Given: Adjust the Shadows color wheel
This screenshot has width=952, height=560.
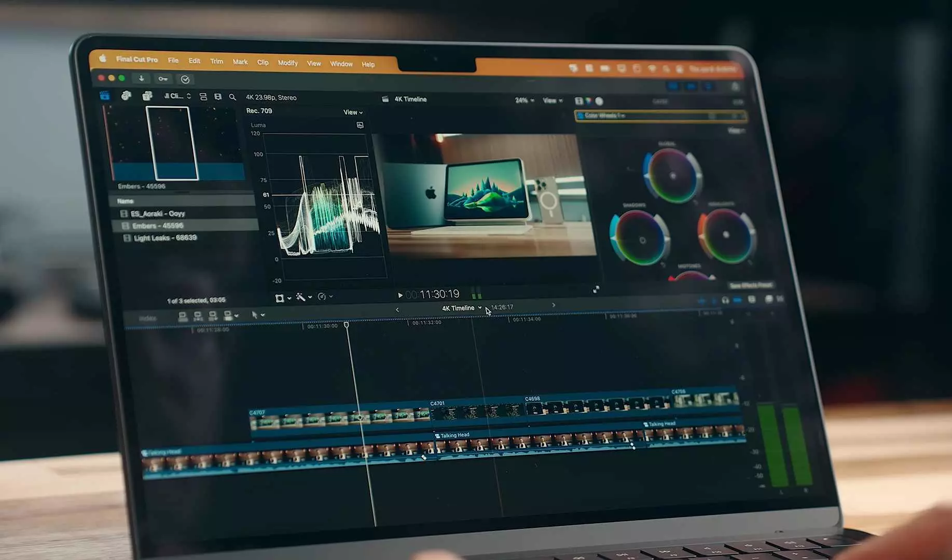Looking at the screenshot, I should (640, 239).
